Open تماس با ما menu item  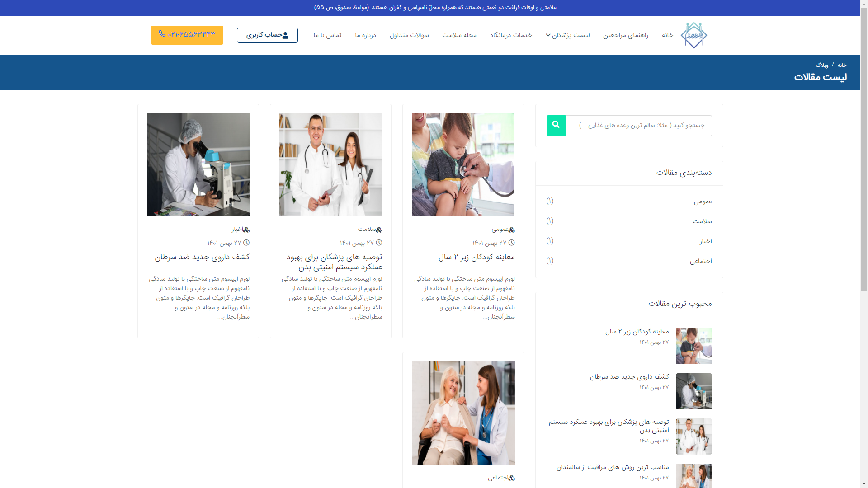point(327,35)
